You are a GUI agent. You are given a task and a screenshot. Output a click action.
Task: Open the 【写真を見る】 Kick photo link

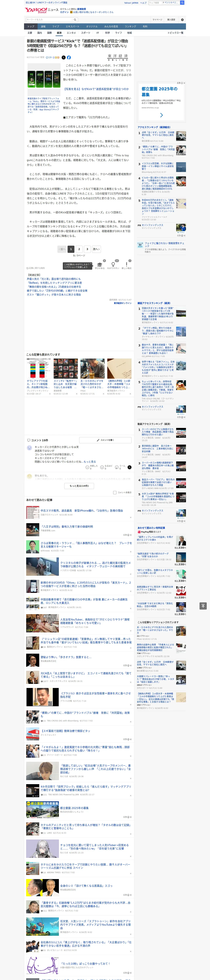[x=96, y=89]
